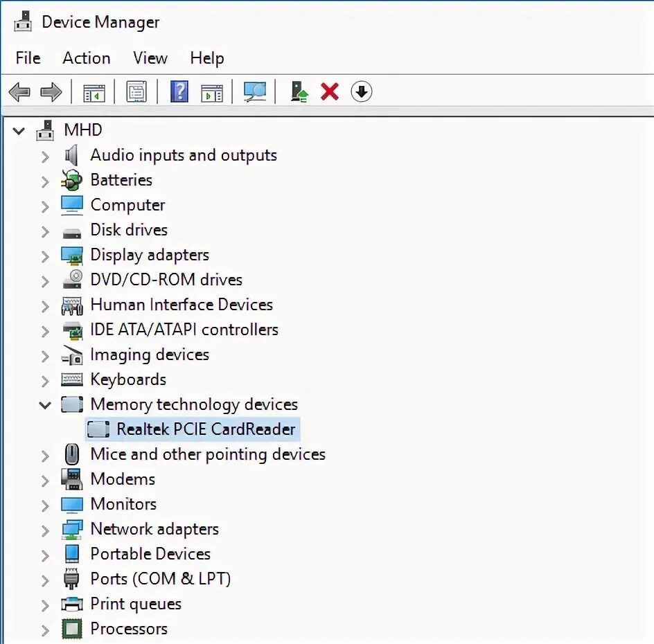Select the MHD computer name label
Image resolution: width=654 pixels, height=644 pixels.
(x=83, y=130)
